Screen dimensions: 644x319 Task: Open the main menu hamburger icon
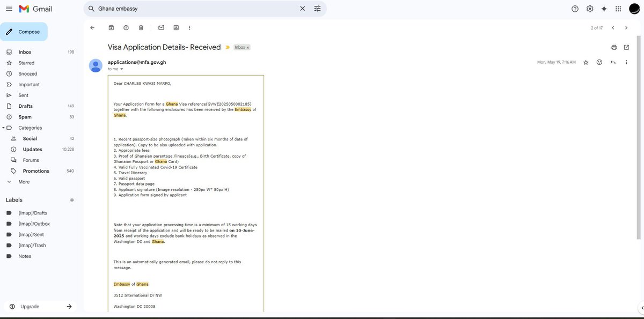click(x=9, y=9)
